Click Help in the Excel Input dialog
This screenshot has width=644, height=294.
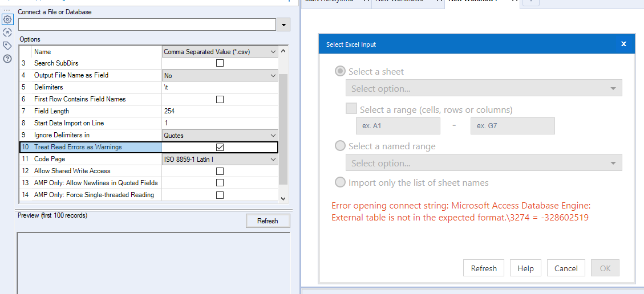(525, 268)
